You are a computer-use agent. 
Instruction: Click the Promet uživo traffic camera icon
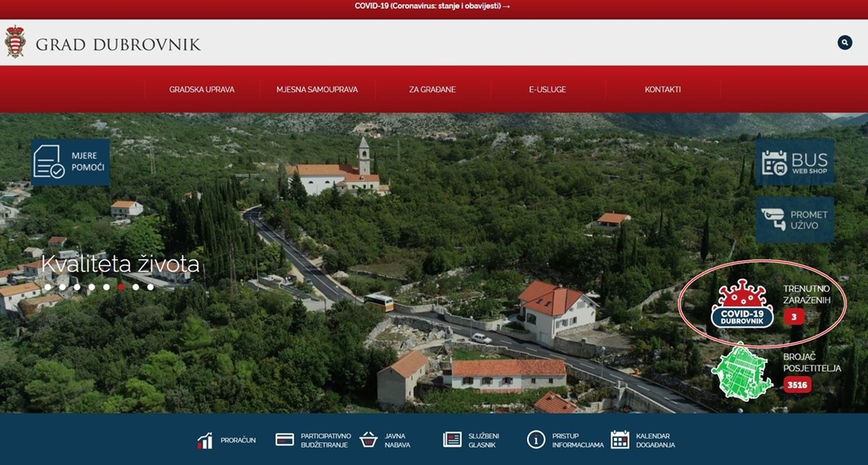(x=774, y=220)
